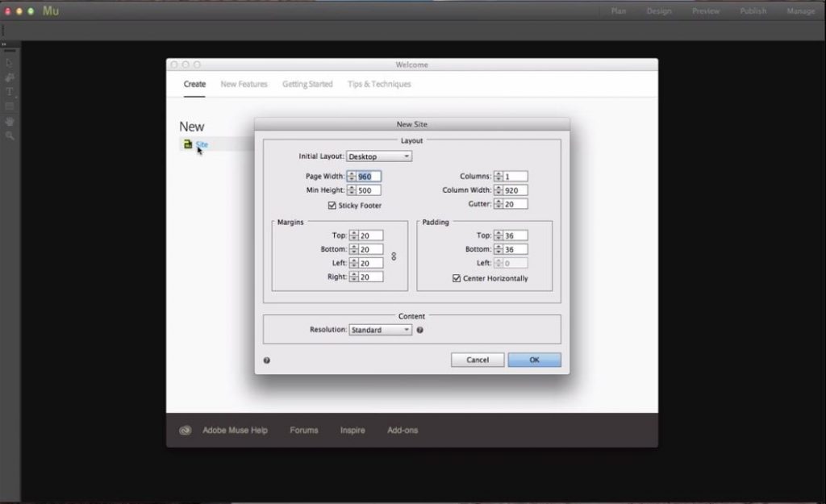Open the Initial Layout dropdown
This screenshot has height=504, width=826.
pos(379,156)
